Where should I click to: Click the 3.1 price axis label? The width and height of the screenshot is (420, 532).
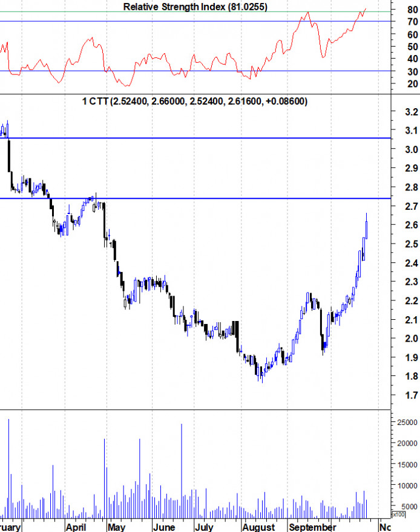(412, 131)
